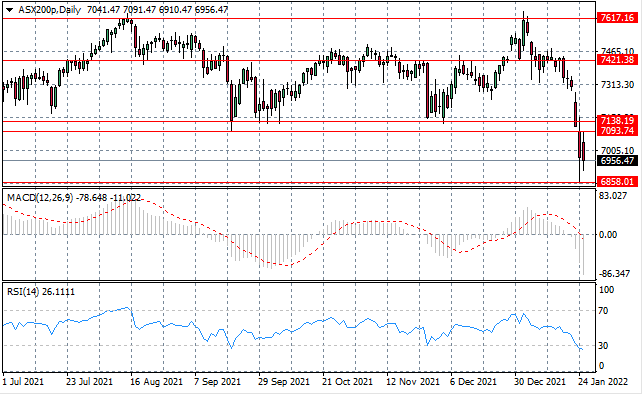This screenshot has width=642, height=394.
Task: Click the 7465.10 price axis value
Action: (617, 51)
